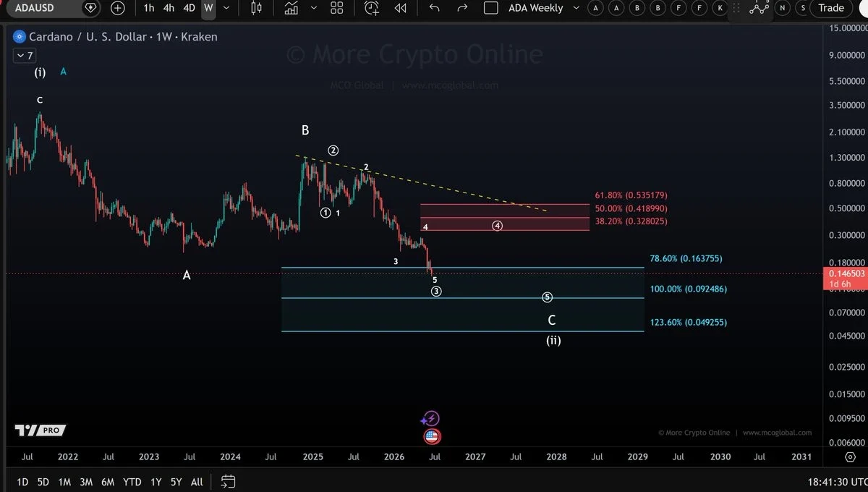Open the Indicators panel
The image size is (868, 492).
tap(291, 8)
